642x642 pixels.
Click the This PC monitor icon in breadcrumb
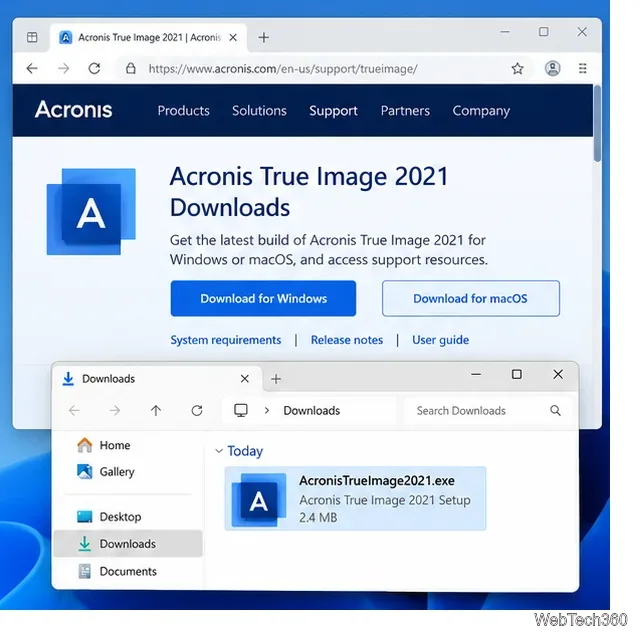[x=241, y=410]
